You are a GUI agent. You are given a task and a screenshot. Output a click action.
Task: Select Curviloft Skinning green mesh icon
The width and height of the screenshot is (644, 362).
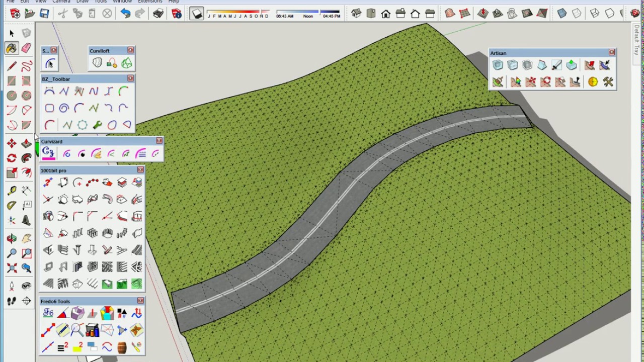click(x=126, y=63)
